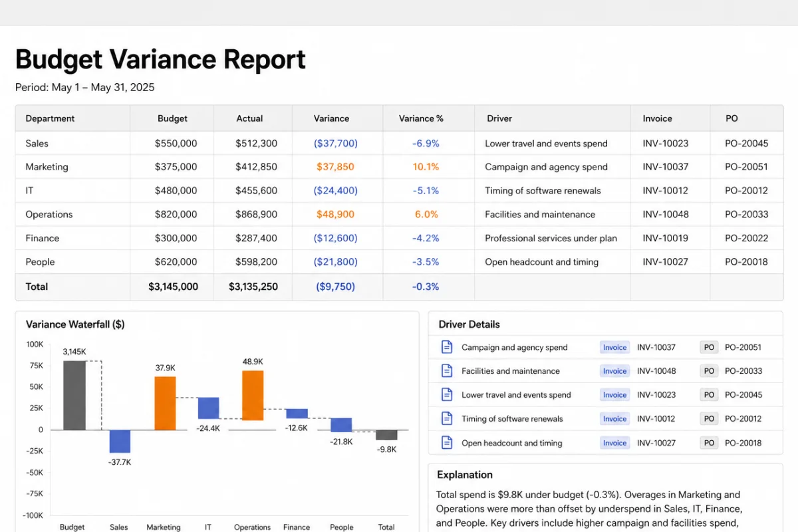Click document icon beside Open headcount and timing

[447, 443]
